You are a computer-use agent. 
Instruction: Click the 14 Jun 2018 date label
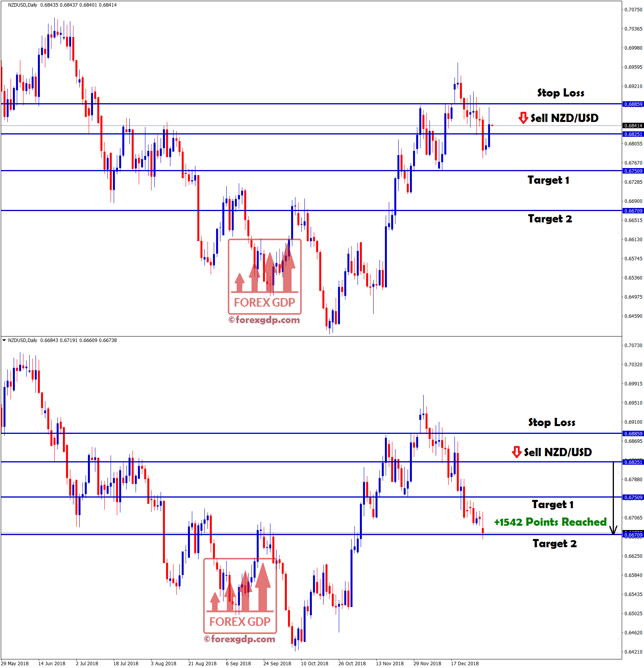(52, 663)
